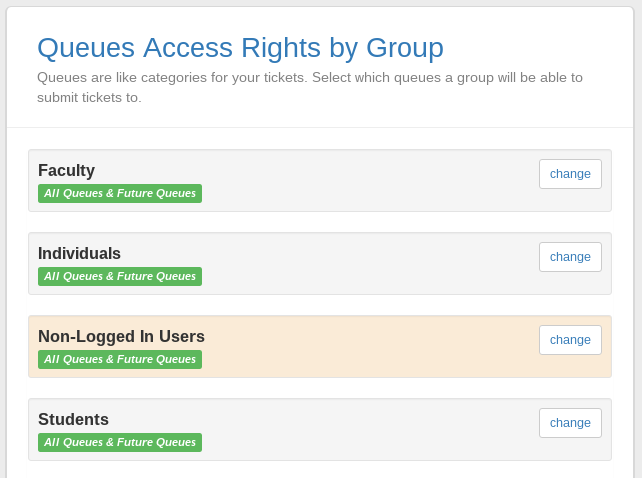Viewport: 642px width, 478px height.
Task: Click Non-Logged In Users' green queues badge
Action: pos(120,360)
